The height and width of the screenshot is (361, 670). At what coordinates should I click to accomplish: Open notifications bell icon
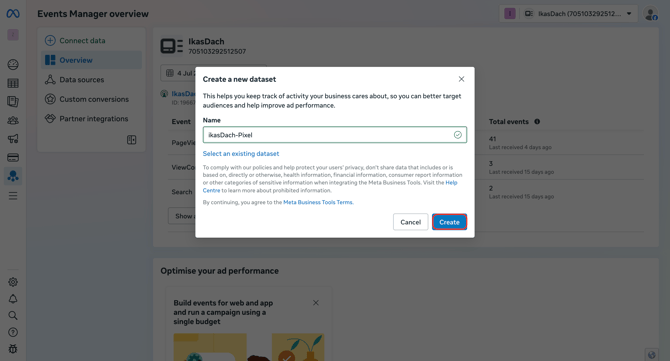click(13, 299)
